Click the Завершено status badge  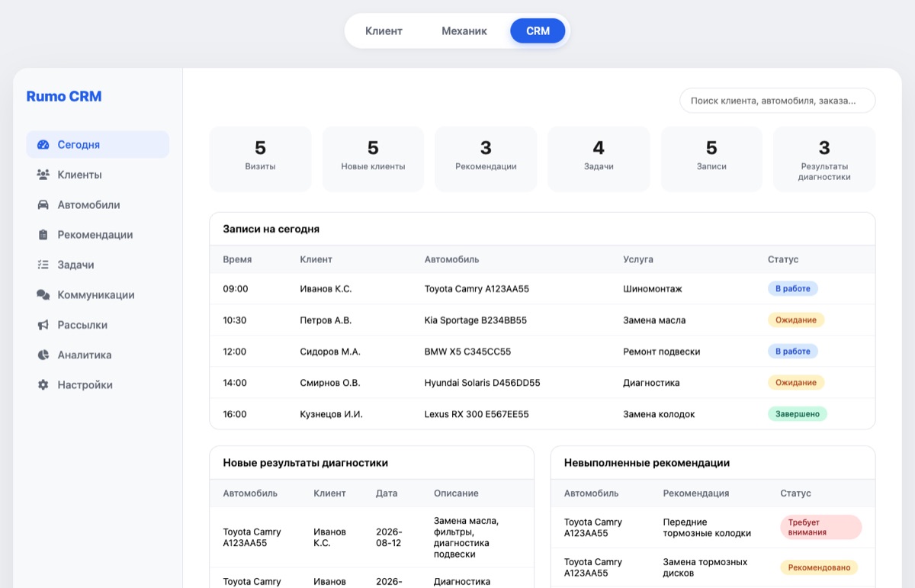[798, 414]
